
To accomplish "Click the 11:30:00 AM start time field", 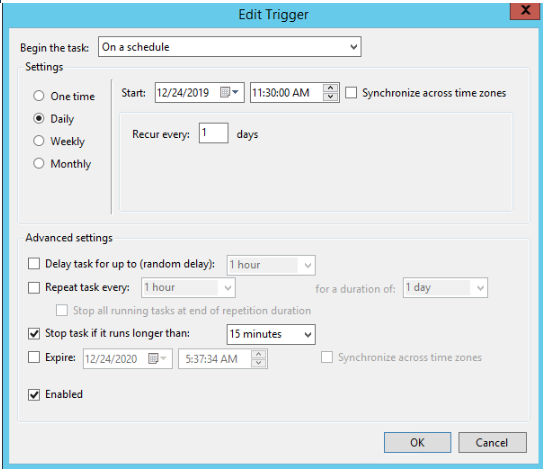I will (x=287, y=92).
